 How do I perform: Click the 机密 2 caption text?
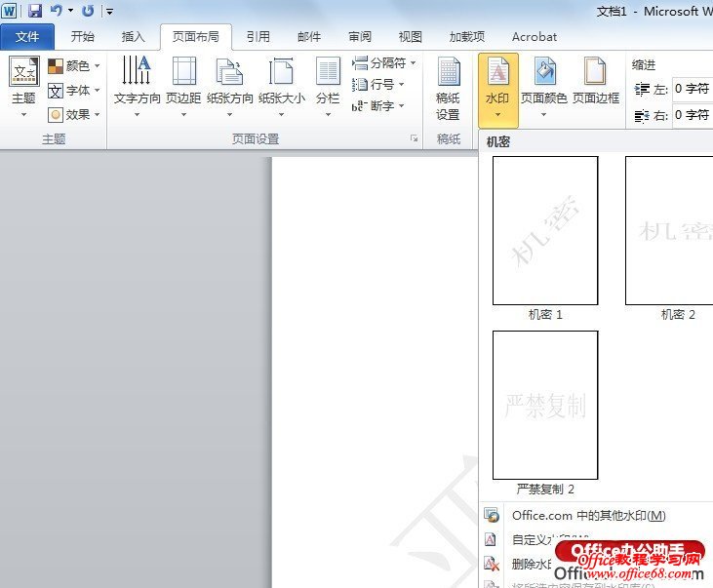678,315
